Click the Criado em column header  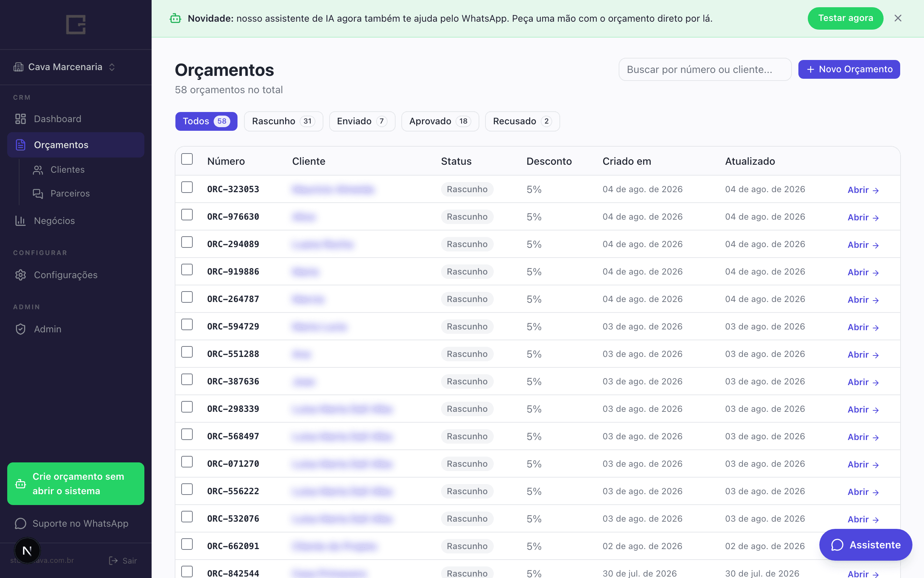[627, 161]
